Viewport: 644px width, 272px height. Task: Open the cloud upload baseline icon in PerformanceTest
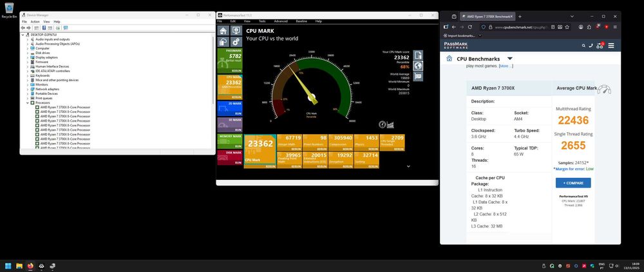click(223, 41)
